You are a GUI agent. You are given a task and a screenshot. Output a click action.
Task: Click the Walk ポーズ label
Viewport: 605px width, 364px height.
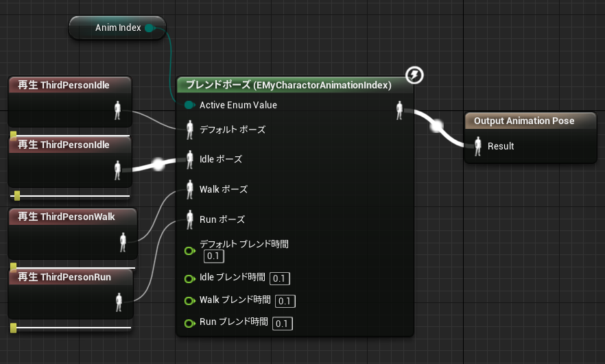click(x=224, y=189)
